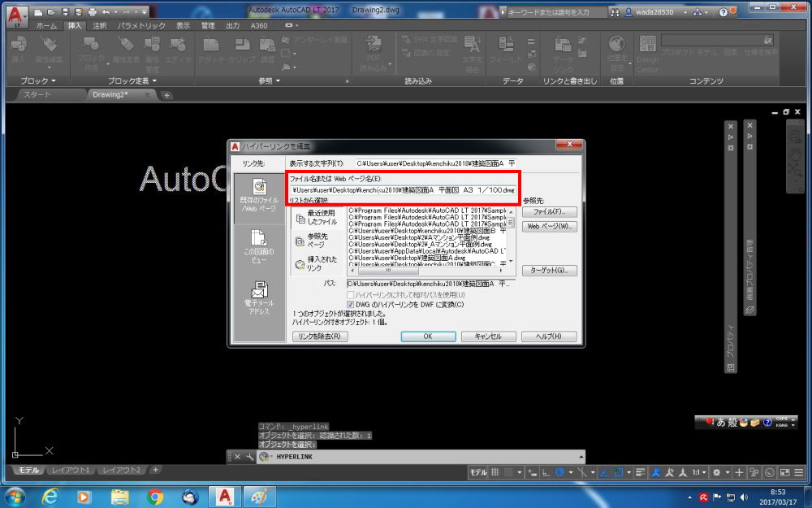The image size is (812, 508).
Task: Open the パラメトリック ribbon tab
Action: coord(141,25)
